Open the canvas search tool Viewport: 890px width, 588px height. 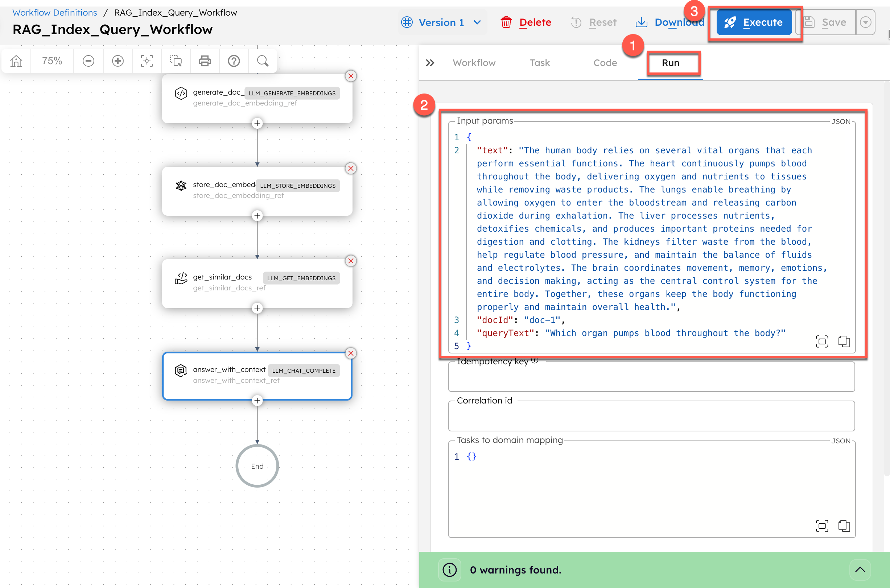click(x=263, y=61)
